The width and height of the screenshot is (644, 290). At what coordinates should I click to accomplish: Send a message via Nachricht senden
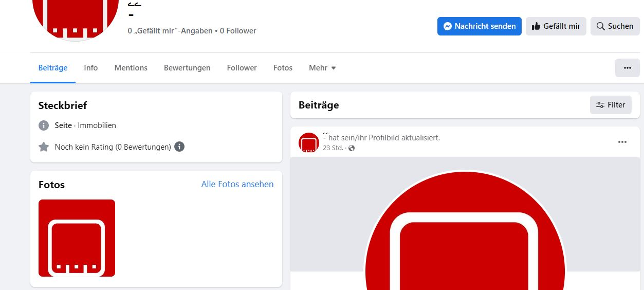(x=479, y=26)
